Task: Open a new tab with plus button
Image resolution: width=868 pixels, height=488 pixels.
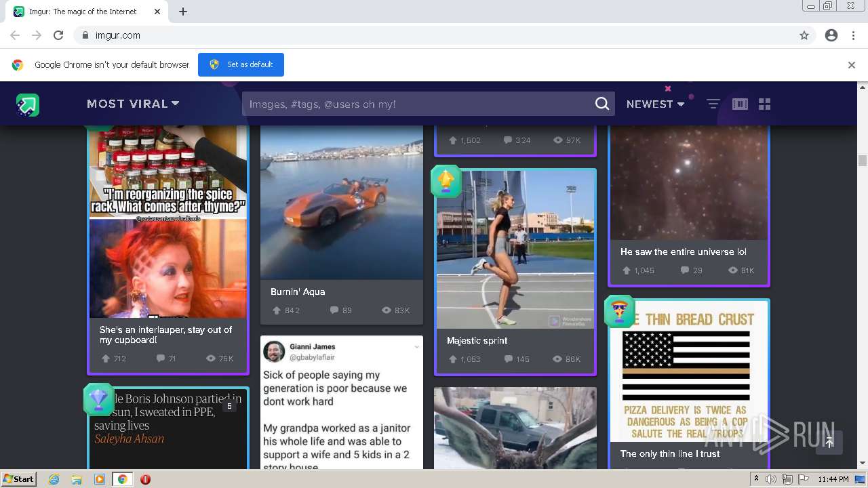Action: [183, 12]
